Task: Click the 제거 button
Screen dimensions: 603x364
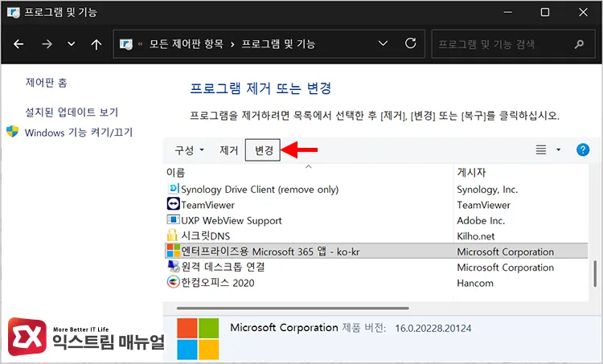Action: pos(229,150)
